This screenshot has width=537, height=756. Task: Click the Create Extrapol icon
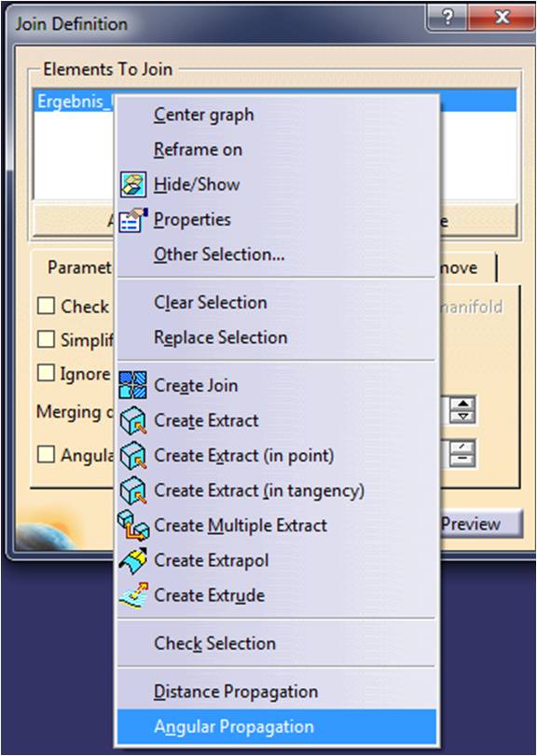tap(133, 560)
